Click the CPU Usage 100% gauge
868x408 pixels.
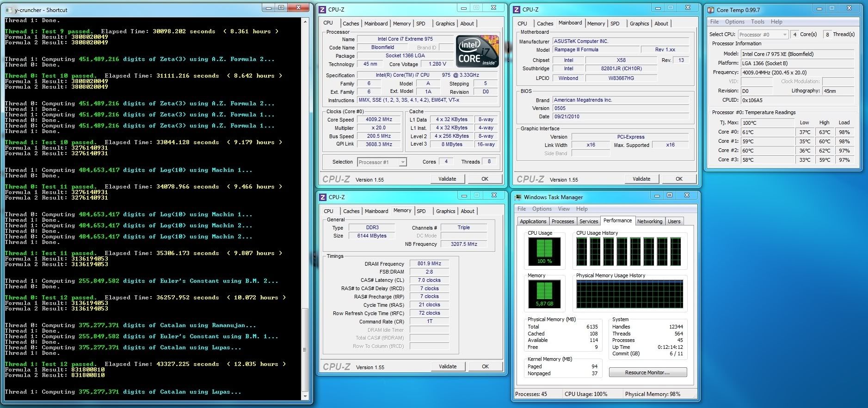tap(544, 252)
